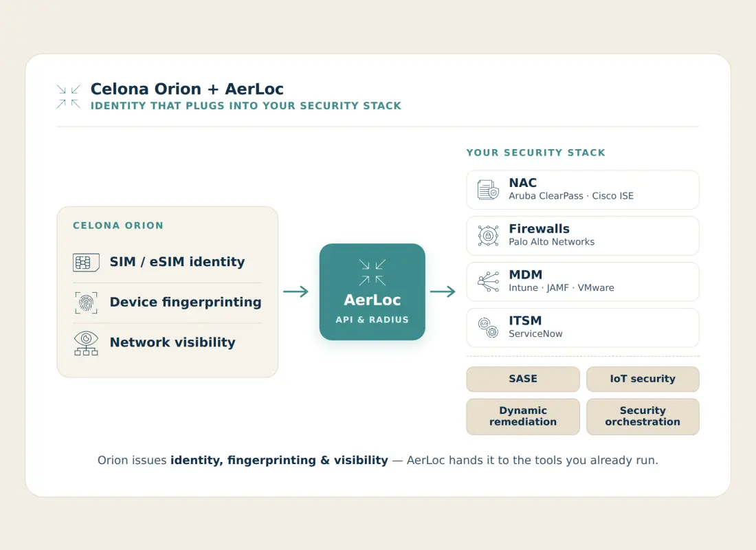Click the 'SIM / eSIM identity' text
Image resolution: width=756 pixels, height=550 pixels.
[177, 262]
